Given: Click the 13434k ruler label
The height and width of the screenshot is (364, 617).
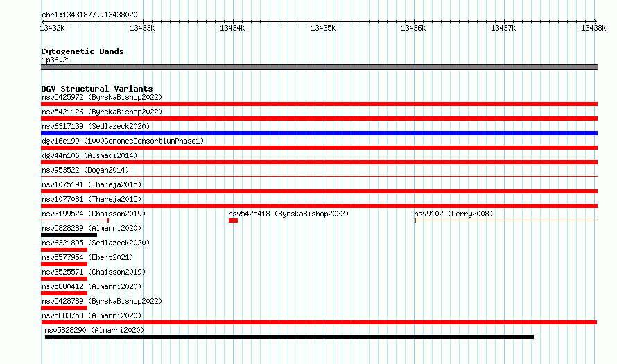Looking at the screenshot, I should [232, 28].
